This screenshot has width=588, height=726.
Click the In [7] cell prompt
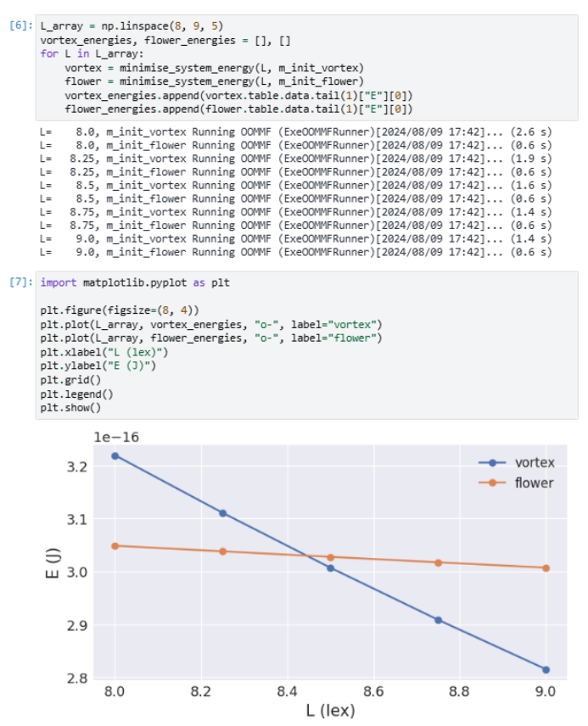click(19, 282)
